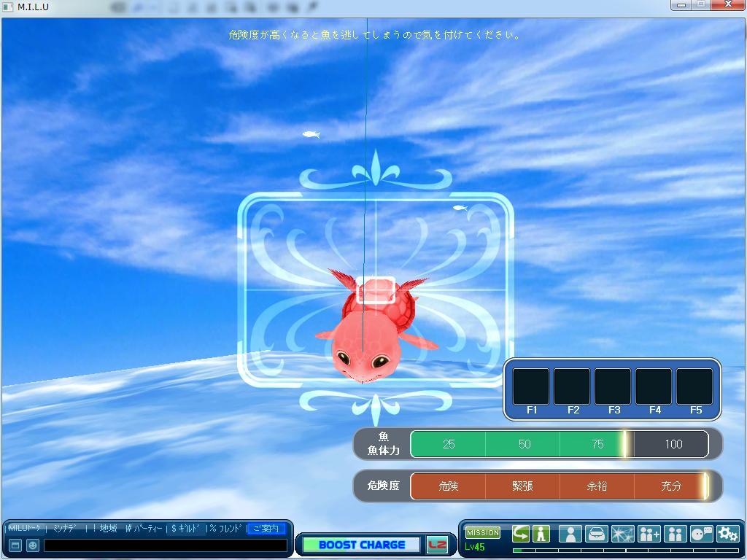Screen dimensions: 747x560
Task: Select the ご案内 chat tab
Action: pyautogui.click(x=266, y=529)
